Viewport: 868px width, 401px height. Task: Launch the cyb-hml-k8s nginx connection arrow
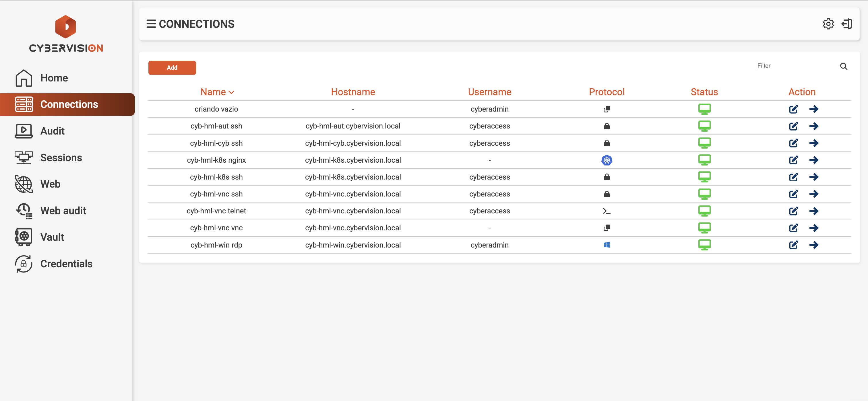(814, 160)
